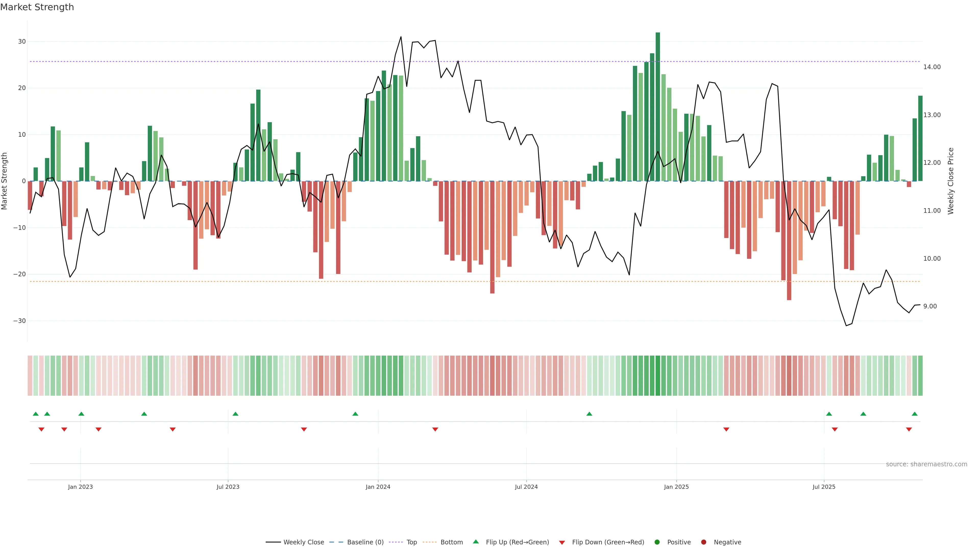The image size is (980, 551).
Task: Click the source: sharemaestro.com text
Action: (926, 464)
